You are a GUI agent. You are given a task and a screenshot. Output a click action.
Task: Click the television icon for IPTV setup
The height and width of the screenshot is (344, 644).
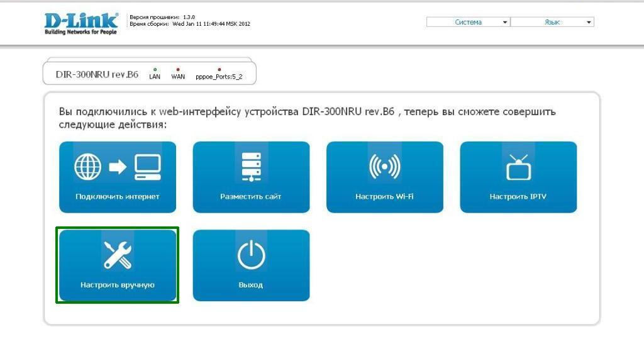(x=518, y=167)
